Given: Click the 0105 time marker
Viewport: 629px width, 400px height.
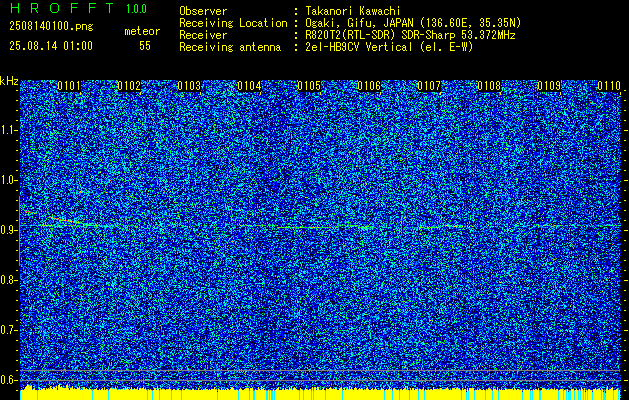Looking at the screenshot, I should click(309, 86).
